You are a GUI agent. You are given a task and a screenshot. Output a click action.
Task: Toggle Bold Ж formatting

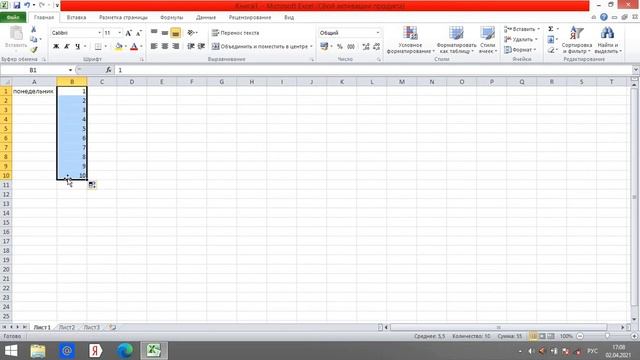click(x=56, y=47)
